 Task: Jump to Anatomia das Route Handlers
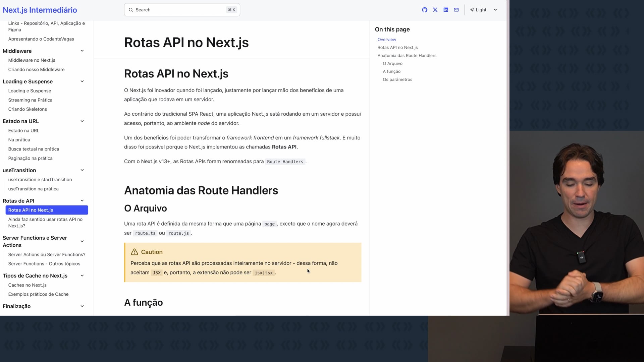tap(407, 56)
